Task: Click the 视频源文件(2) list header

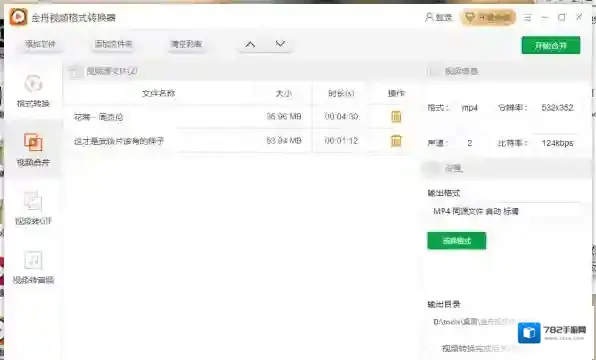Action: [x=112, y=71]
